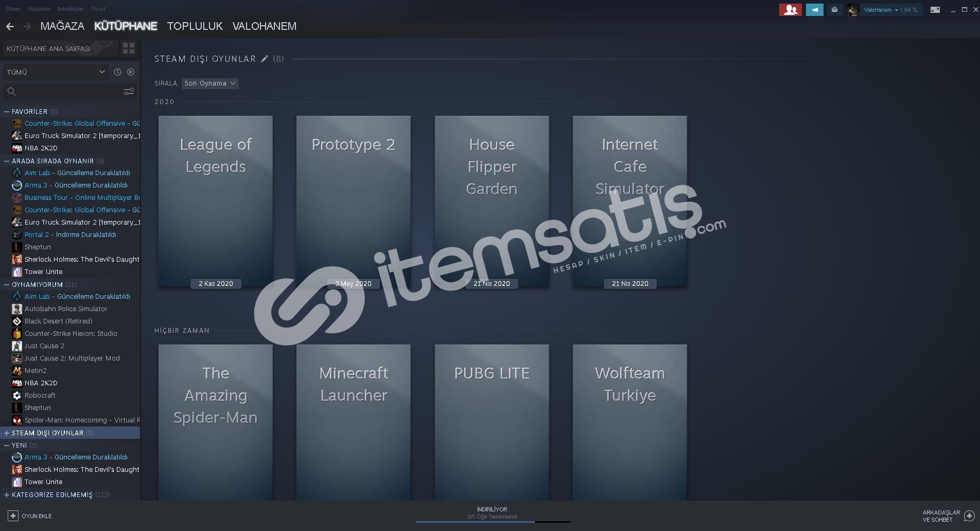The image size is (980, 531).
Task: Click the library search magnifier icon
Action: 12,92
